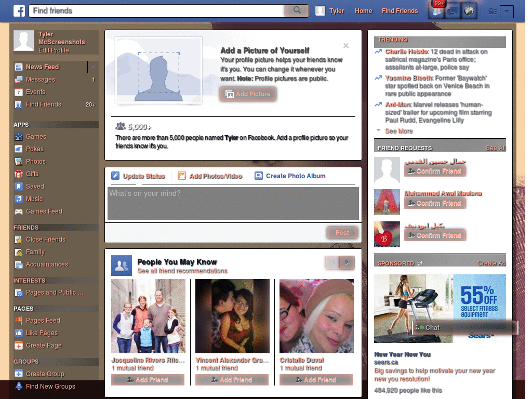This screenshot has height=399, width=532.
Task: Open Home in the top bar
Action: tap(363, 11)
